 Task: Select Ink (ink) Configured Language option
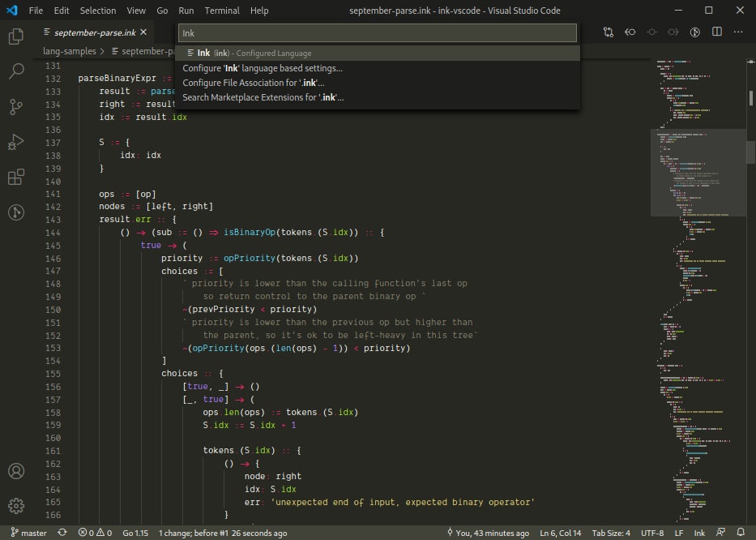pos(378,53)
